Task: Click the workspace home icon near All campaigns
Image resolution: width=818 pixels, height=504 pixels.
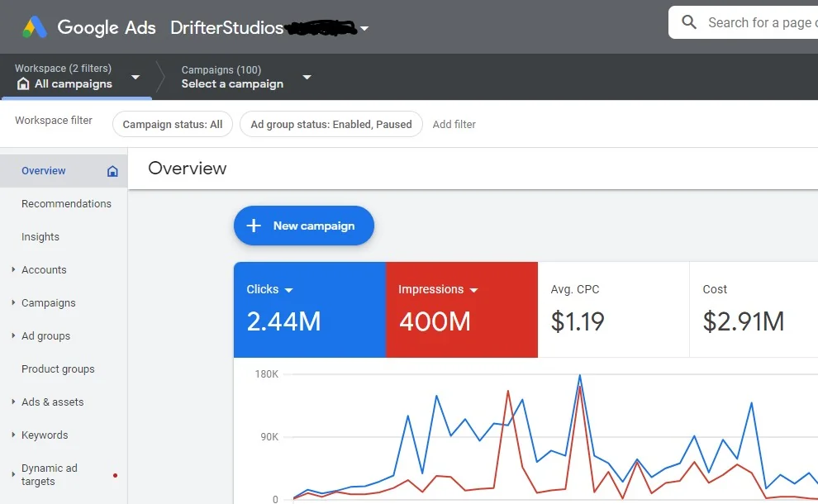Action: point(23,83)
